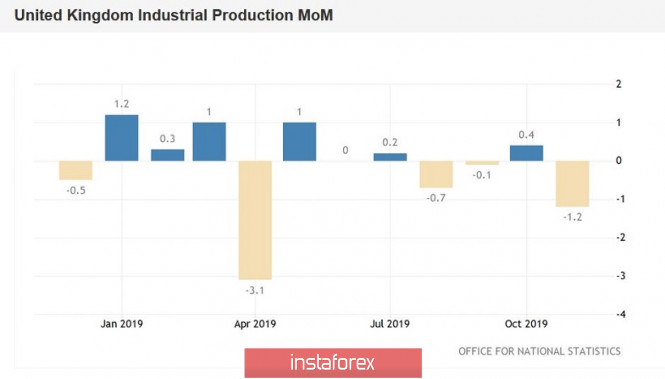This screenshot has width=665, height=379.
Task: Open the Office for National Statistics source link
Action: pos(539,351)
